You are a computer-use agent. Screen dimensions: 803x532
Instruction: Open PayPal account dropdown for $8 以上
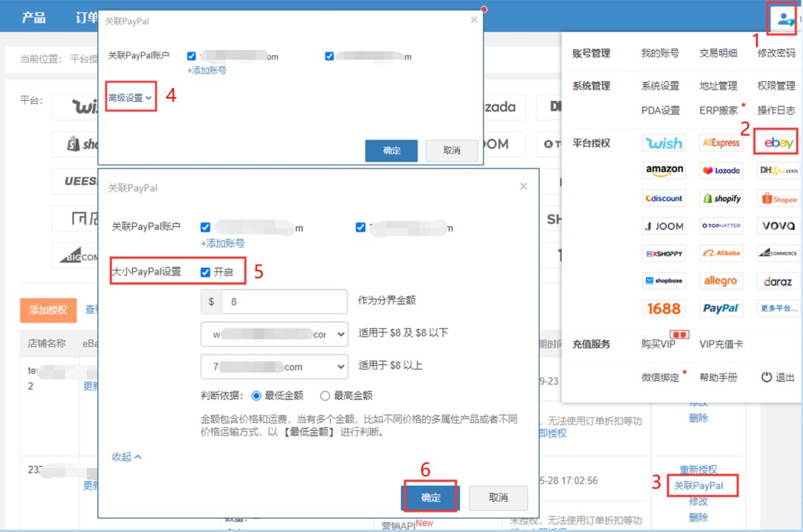(275, 367)
